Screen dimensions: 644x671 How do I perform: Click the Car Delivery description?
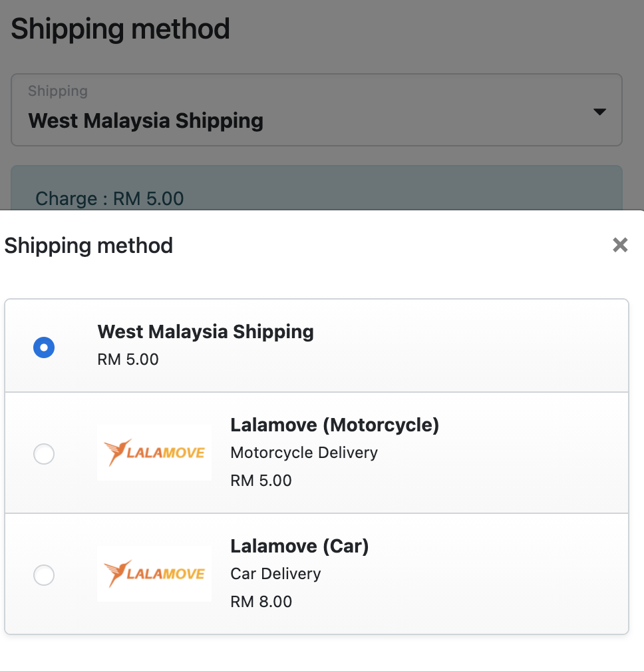click(x=275, y=574)
